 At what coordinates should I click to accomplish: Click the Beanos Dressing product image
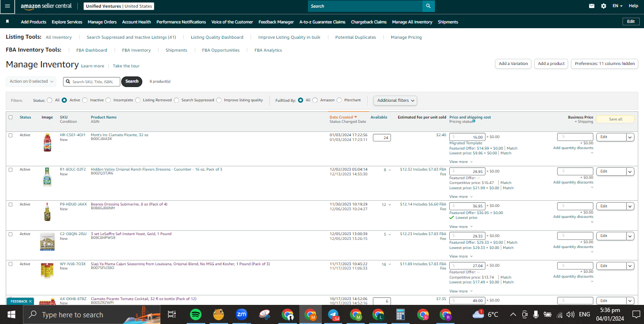pos(47,212)
